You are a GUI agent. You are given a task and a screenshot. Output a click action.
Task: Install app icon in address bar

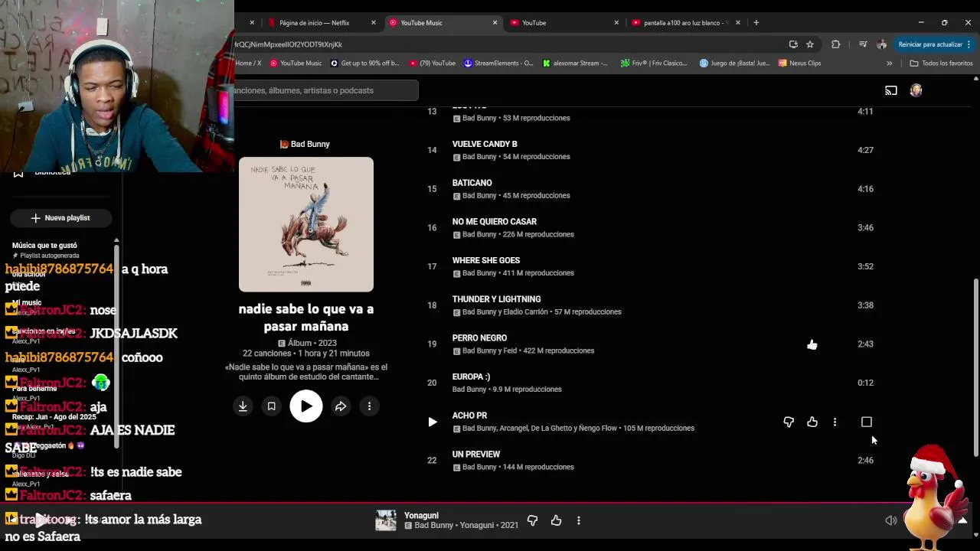[x=793, y=44]
